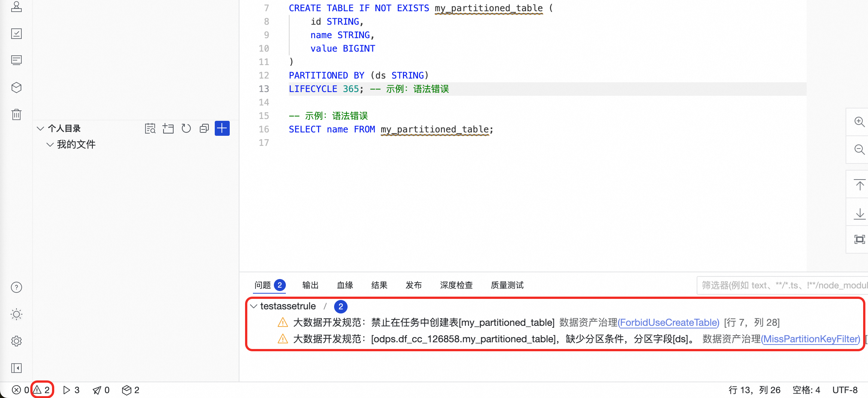Viewport: 868px width, 398px height.
Task: Open the settings gear icon
Action: click(16, 341)
